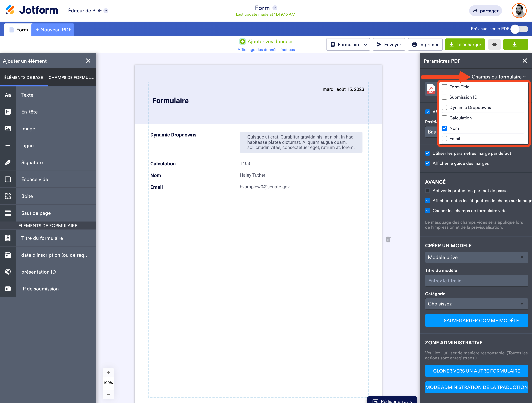Click the zoom in plus icon
This screenshot has width=532, height=403.
click(x=108, y=373)
